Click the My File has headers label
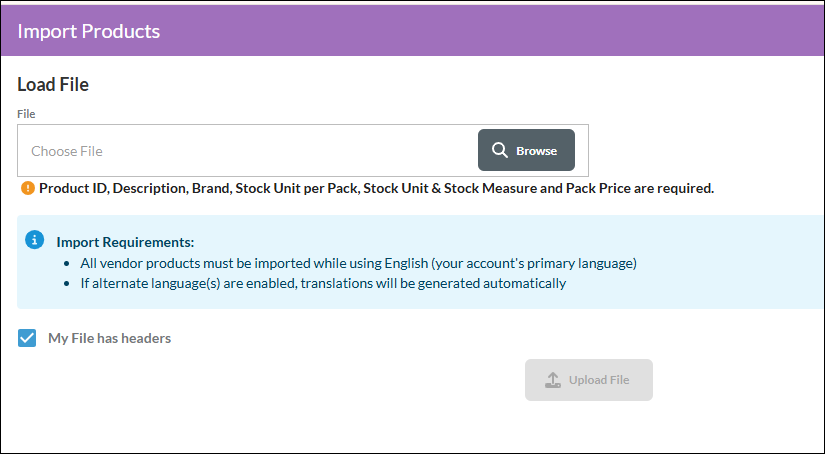The height and width of the screenshot is (454, 825). pos(109,338)
